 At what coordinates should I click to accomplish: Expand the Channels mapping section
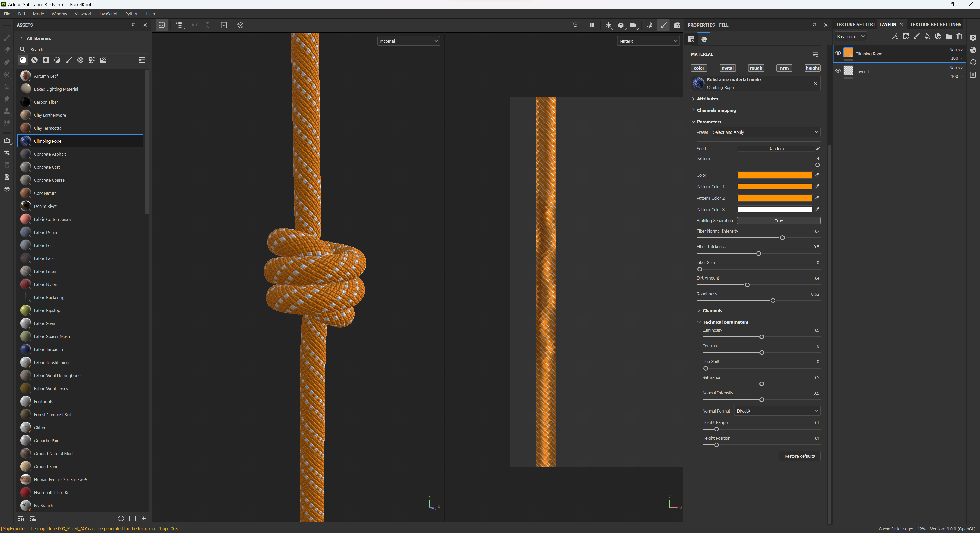[716, 110]
